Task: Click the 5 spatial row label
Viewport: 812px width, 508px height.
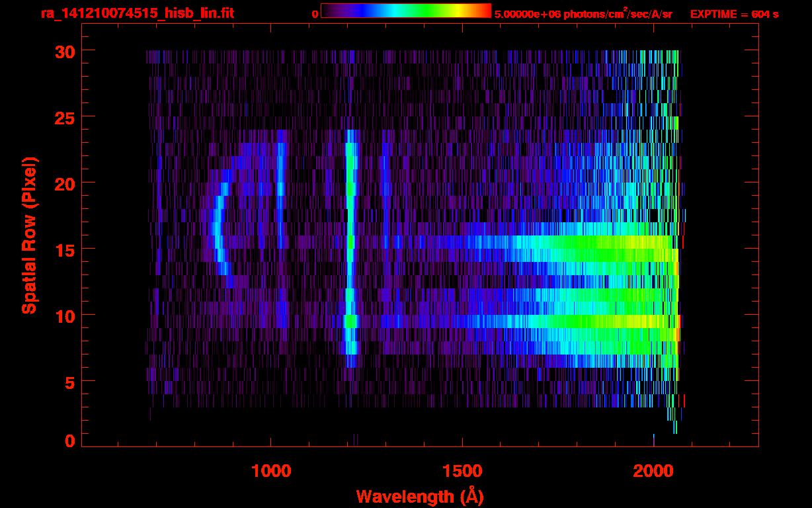Action: (69, 382)
